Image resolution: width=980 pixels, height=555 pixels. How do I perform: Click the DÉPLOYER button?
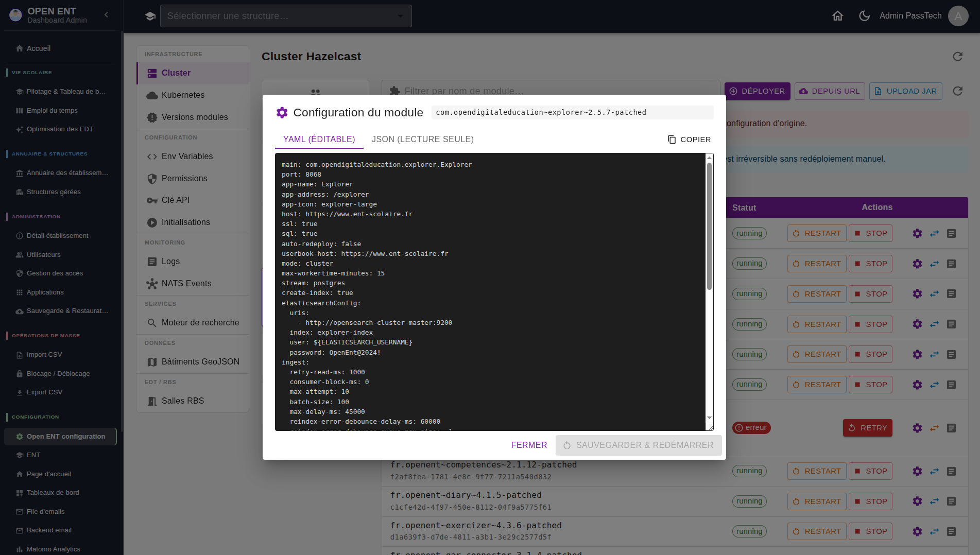pos(757,91)
